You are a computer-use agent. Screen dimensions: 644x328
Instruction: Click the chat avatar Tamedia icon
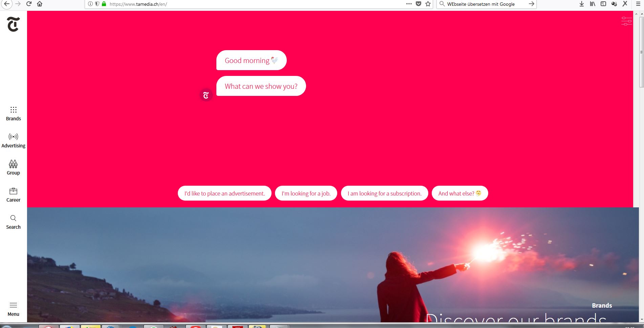pyautogui.click(x=206, y=95)
